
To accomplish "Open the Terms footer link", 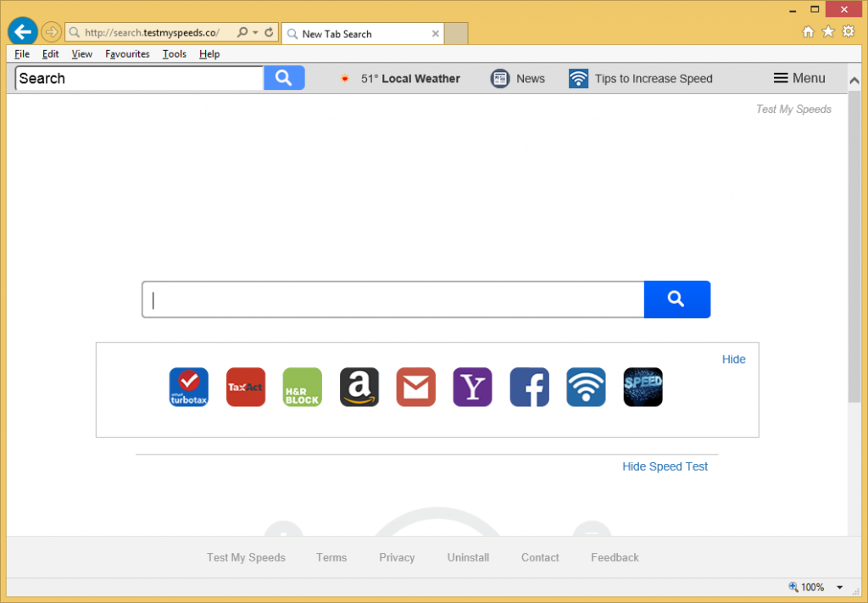I will tap(331, 557).
